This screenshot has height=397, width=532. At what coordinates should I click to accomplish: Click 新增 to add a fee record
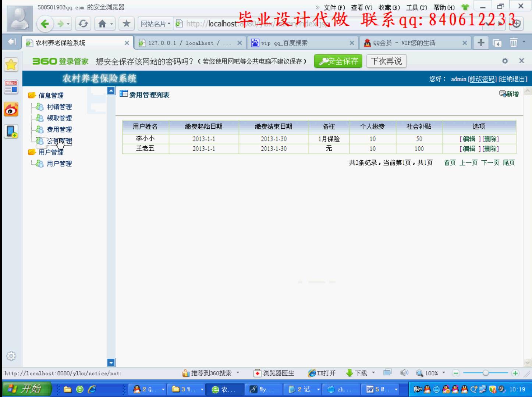[x=509, y=94]
